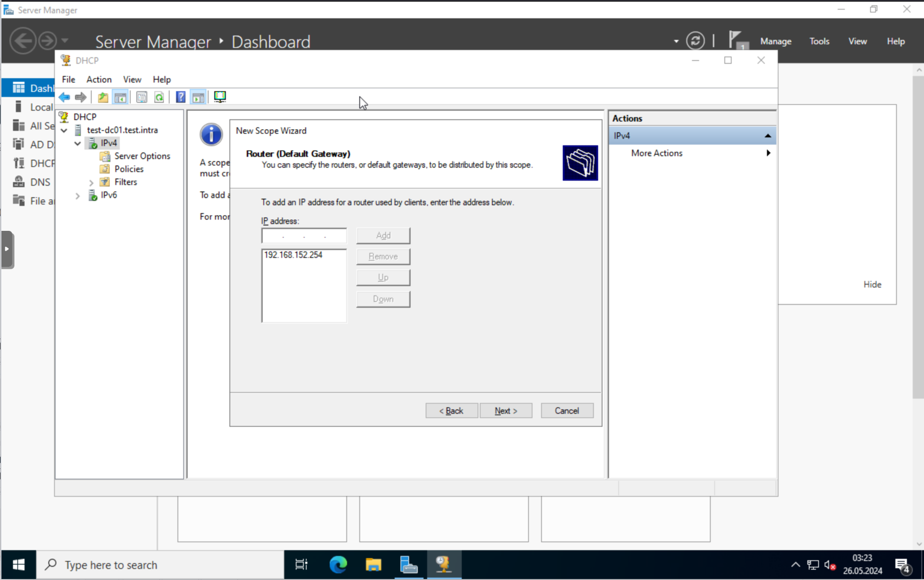
Task: Open the Manage menu in Server Manager
Action: [775, 41]
